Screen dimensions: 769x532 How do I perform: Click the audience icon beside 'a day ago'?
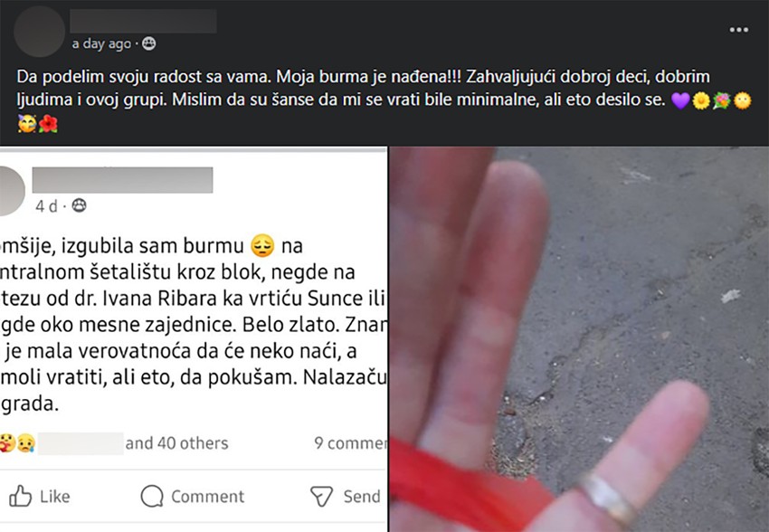pyautogui.click(x=148, y=43)
